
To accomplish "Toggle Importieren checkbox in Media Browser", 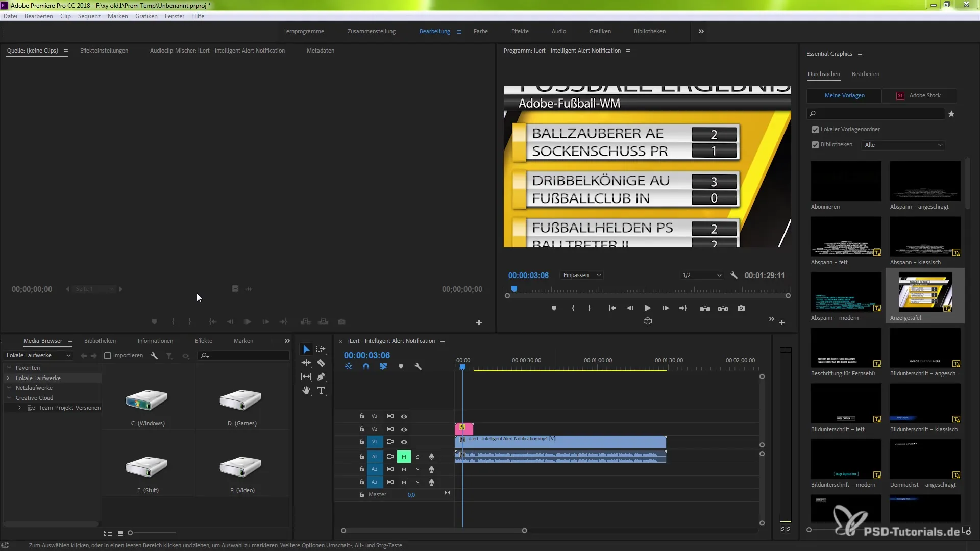I will 108,356.
